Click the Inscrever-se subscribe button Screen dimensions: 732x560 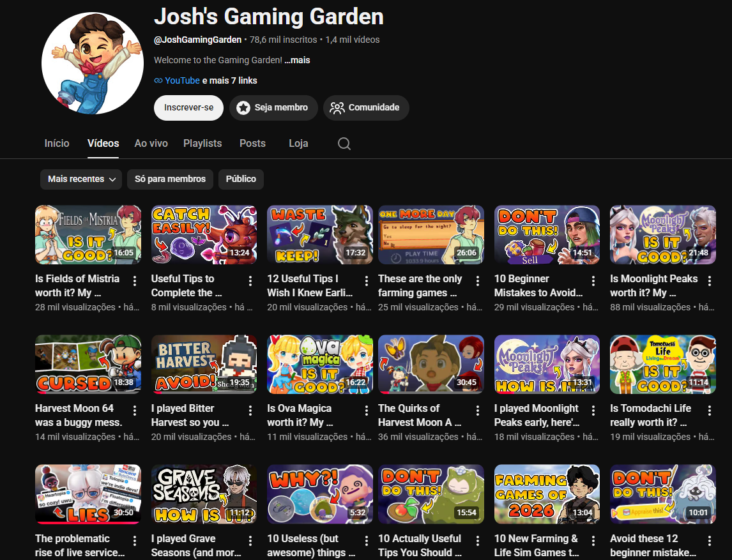point(188,108)
